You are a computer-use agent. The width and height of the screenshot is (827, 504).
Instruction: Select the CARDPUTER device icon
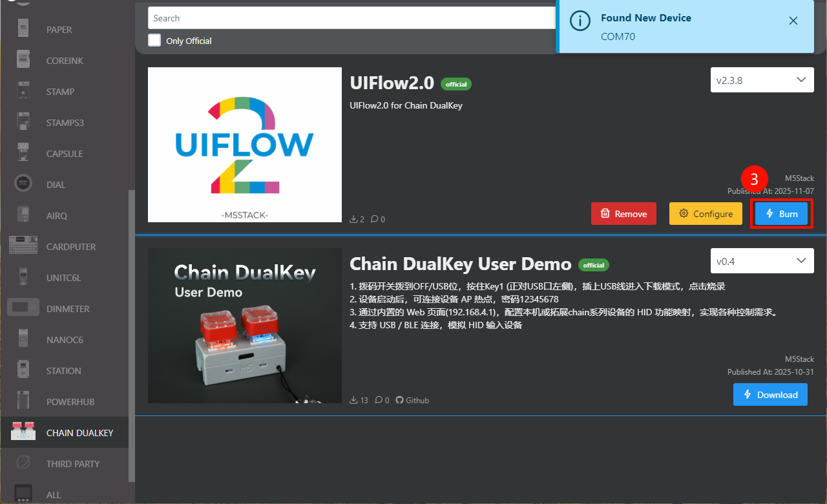pyautogui.click(x=24, y=246)
